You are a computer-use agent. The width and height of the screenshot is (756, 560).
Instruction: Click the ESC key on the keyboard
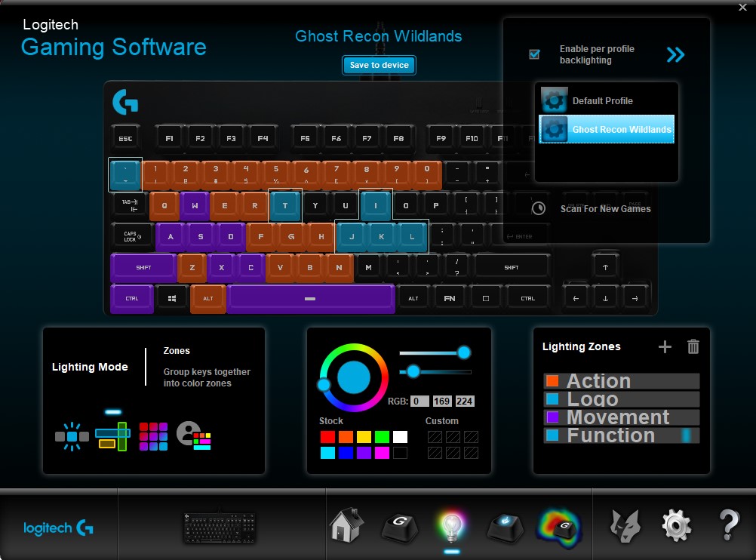tap(125, 139)
